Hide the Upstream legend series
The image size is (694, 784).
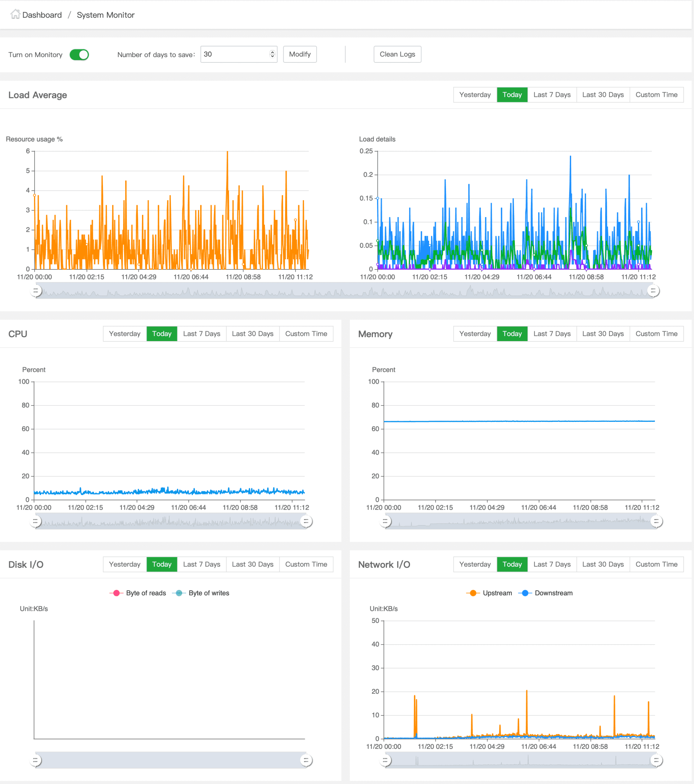click(489, 593)
